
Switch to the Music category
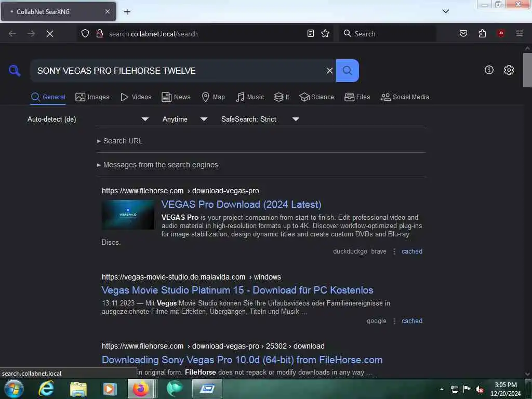point(250,97)
